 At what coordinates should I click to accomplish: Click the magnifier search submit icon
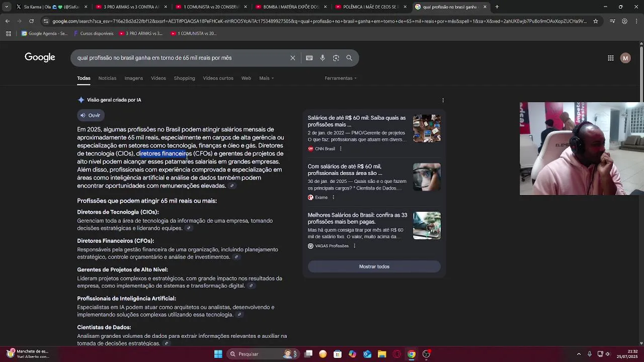click(x=349, y=58)
